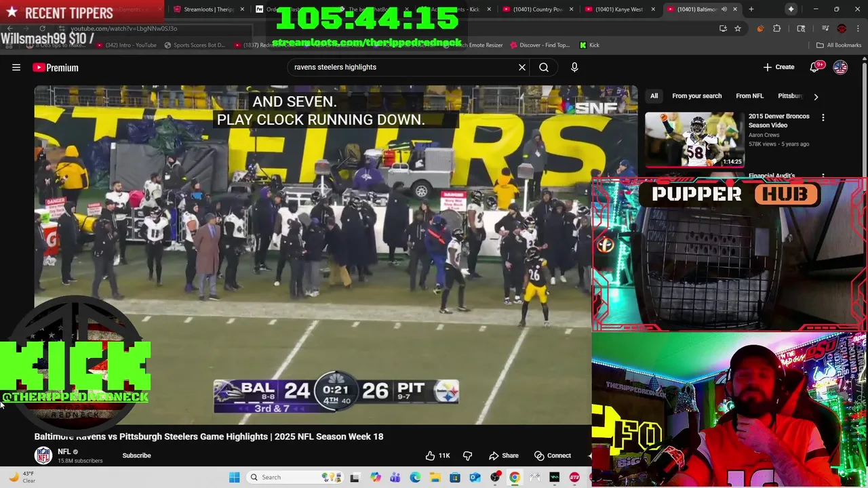Run search with magnifier button

tap(544, 67)
